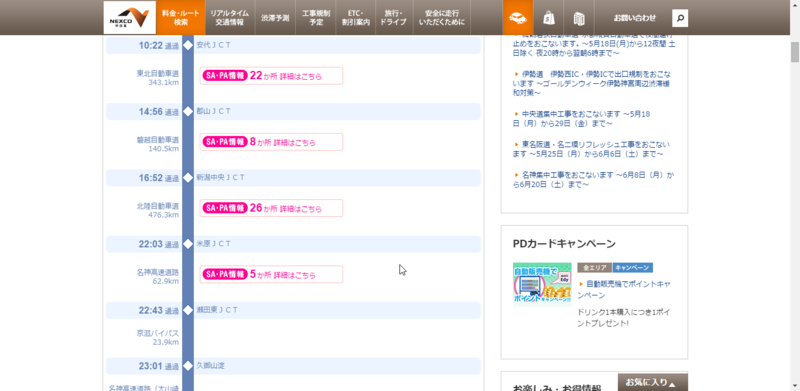Click the キャンペーン tag
Image resolution: width=800 pixels, height=391 pixels.
(632, 267)
